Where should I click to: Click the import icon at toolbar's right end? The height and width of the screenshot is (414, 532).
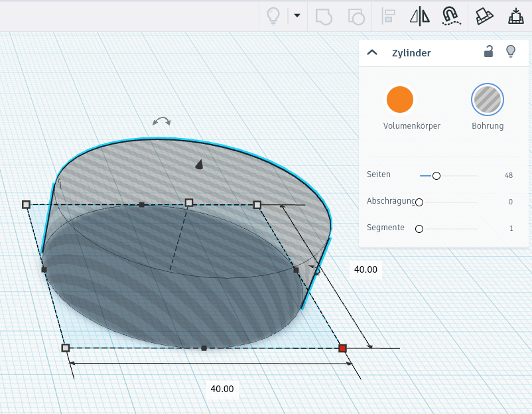(x=515, y=16)
